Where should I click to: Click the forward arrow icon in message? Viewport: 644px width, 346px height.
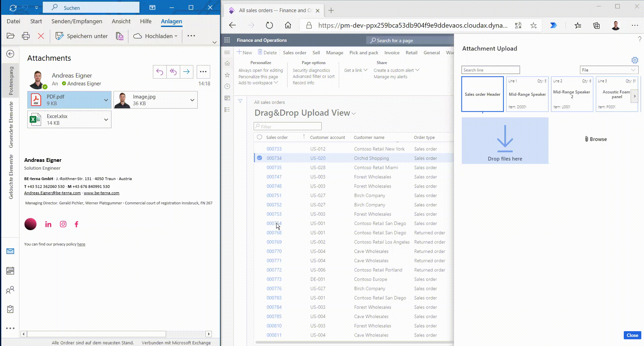186,72
